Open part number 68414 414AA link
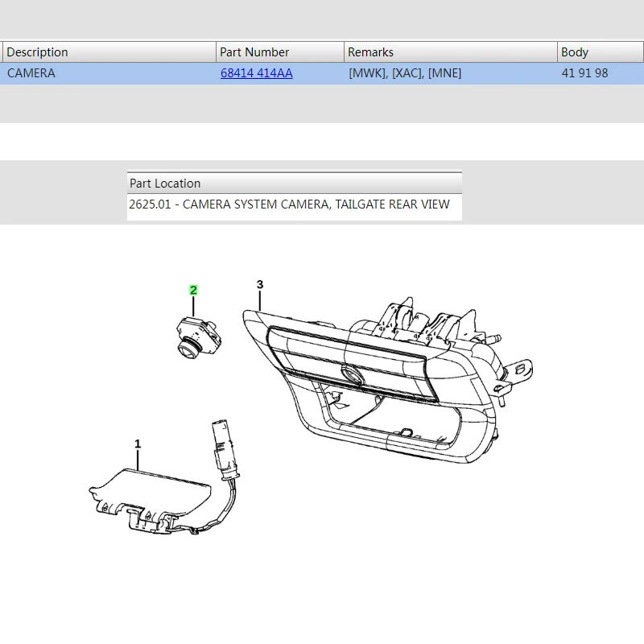Screen dimensions: 644x644 [256, 73]
